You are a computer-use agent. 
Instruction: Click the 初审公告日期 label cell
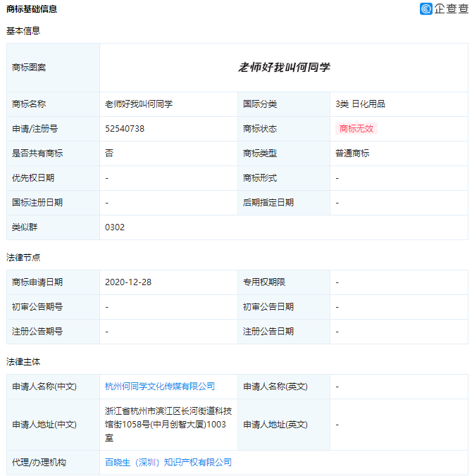click(x=284, y=307)
